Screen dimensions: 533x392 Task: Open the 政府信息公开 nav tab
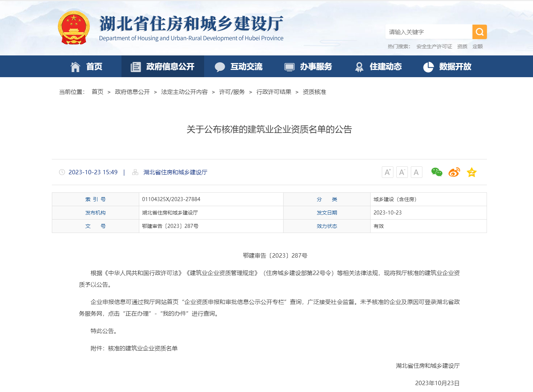(x=163, y=67)
